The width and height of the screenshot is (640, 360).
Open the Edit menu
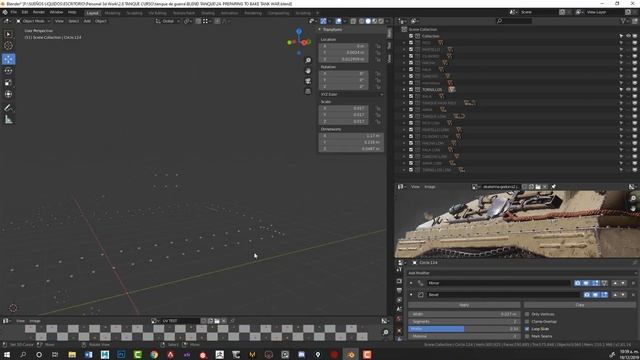pyautogui.click(x=25, y=13)
